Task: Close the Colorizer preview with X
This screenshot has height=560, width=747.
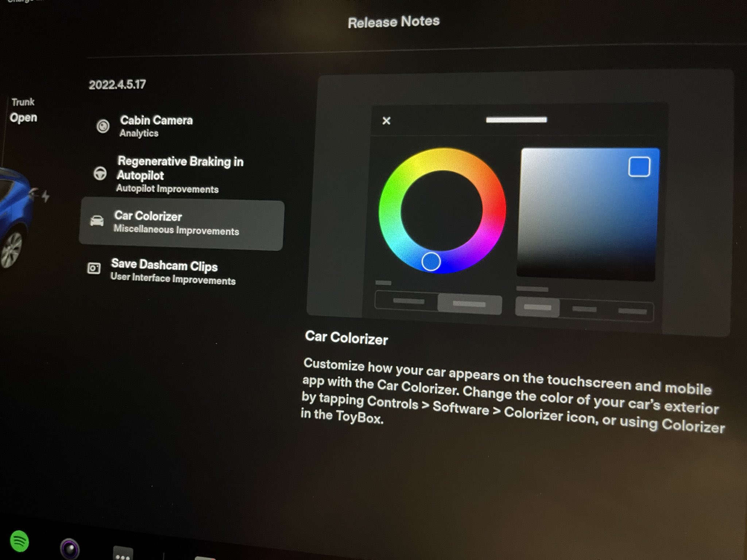Action: click(386, 121)
